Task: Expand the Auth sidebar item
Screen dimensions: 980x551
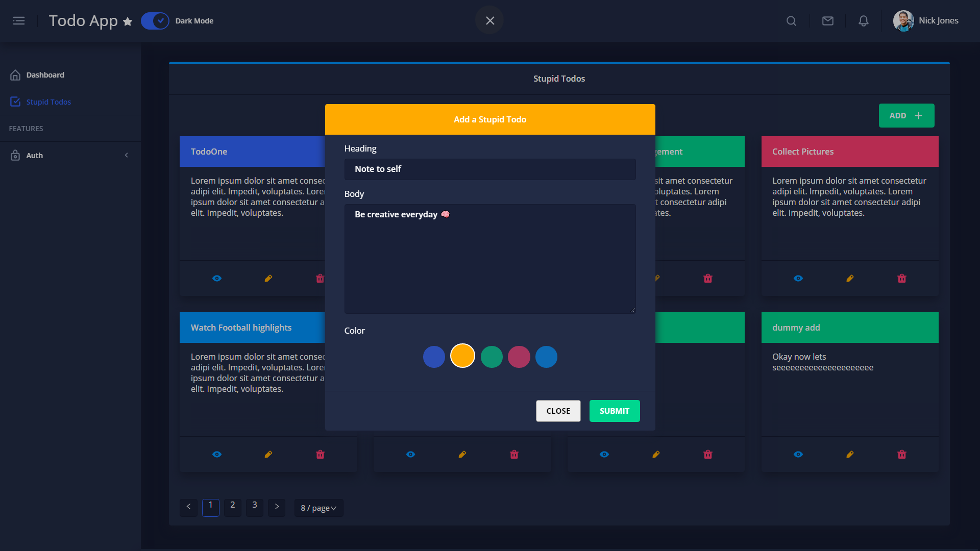Action: point(70,156)
